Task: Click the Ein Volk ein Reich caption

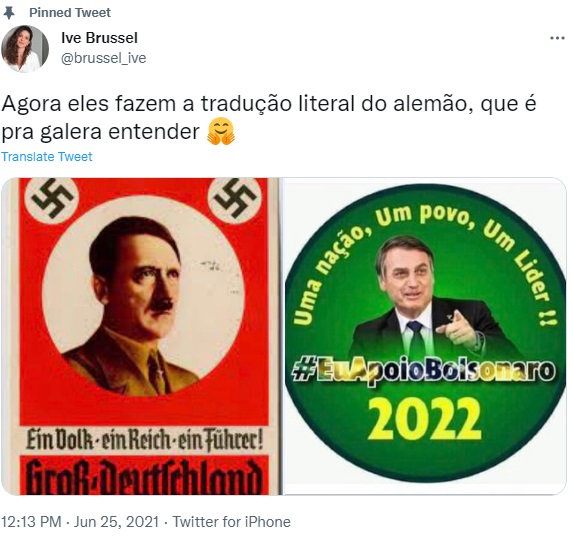Action: [x=144, y=440]
